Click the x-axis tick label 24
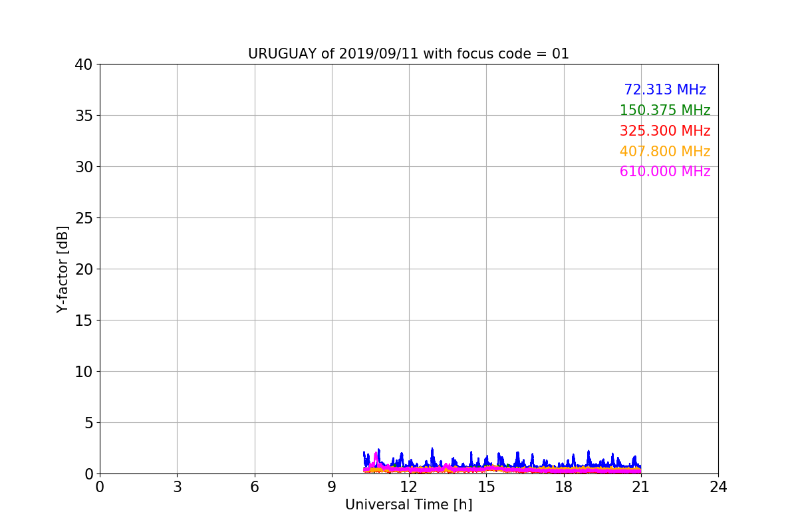 point(718,487)
